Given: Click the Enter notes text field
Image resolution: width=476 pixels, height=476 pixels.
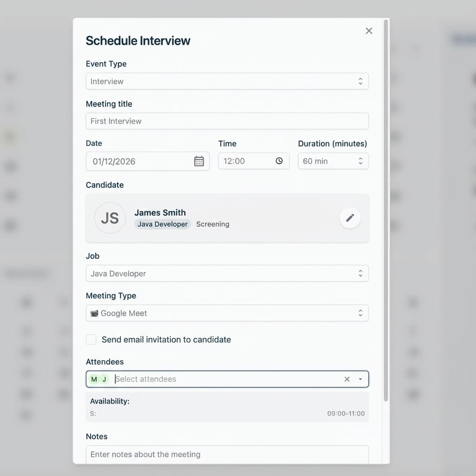Looking at the screenshot, I should click(x=227, y=454).
